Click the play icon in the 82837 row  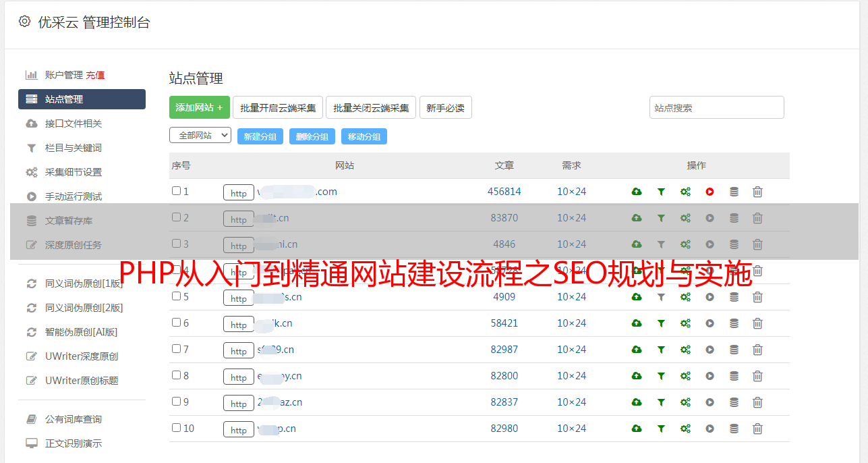click(x=710, y=402)
